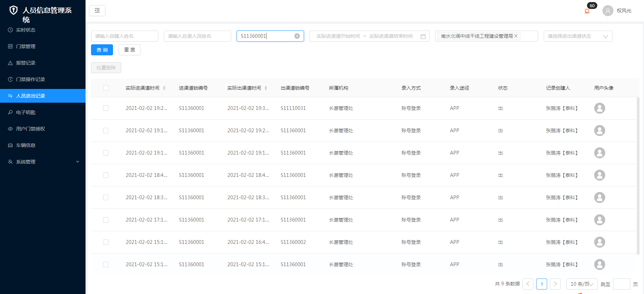The height and width of the screenshot is (294, 644).
Task: Open 电子钥匙 menu item
Action: [43, 112]
